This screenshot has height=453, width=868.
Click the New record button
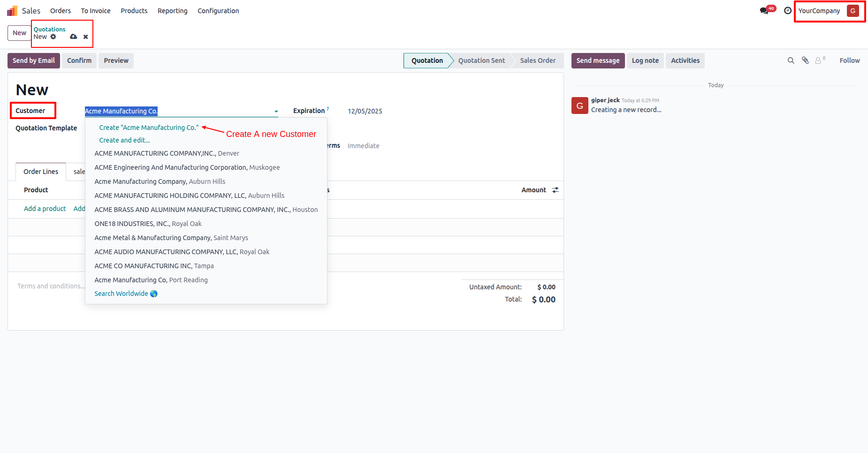tap(19, 33)
